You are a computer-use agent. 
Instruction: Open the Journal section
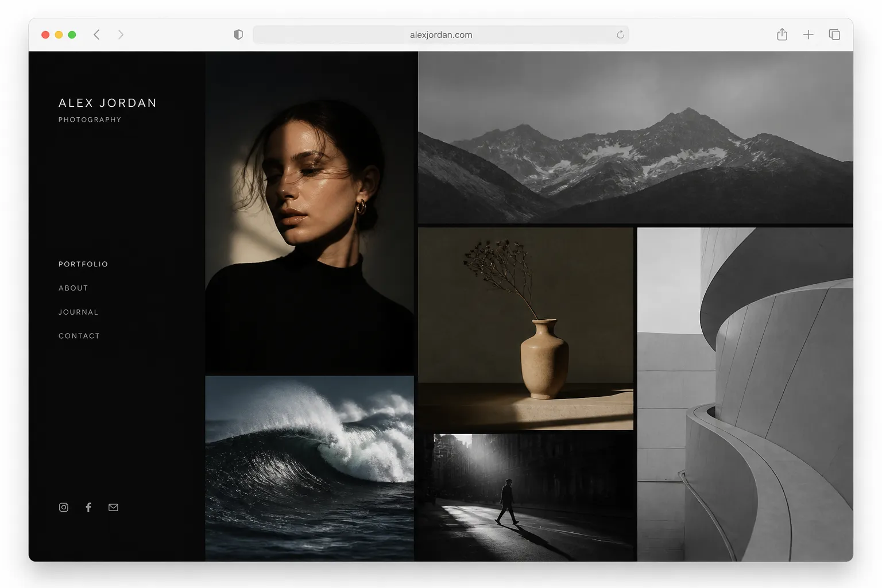pyautogui.click(x=78, y=312)
